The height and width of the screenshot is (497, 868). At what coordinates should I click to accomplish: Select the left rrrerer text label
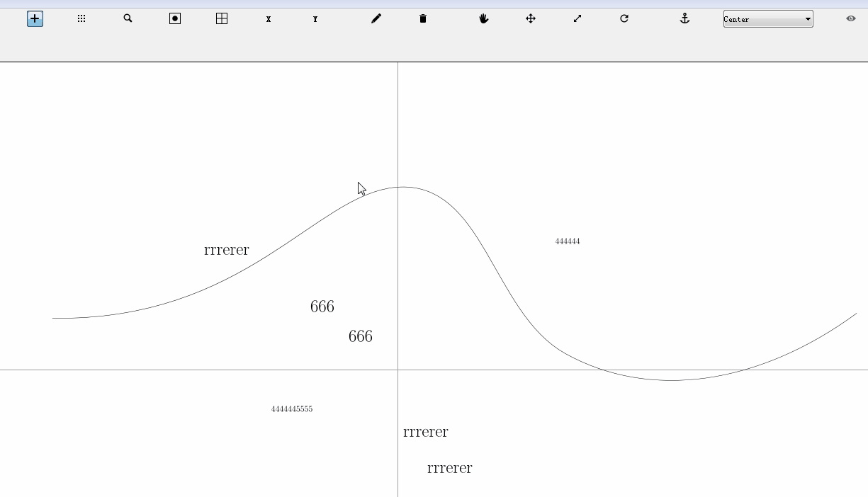pyautogui.click(x=226, y=250)
